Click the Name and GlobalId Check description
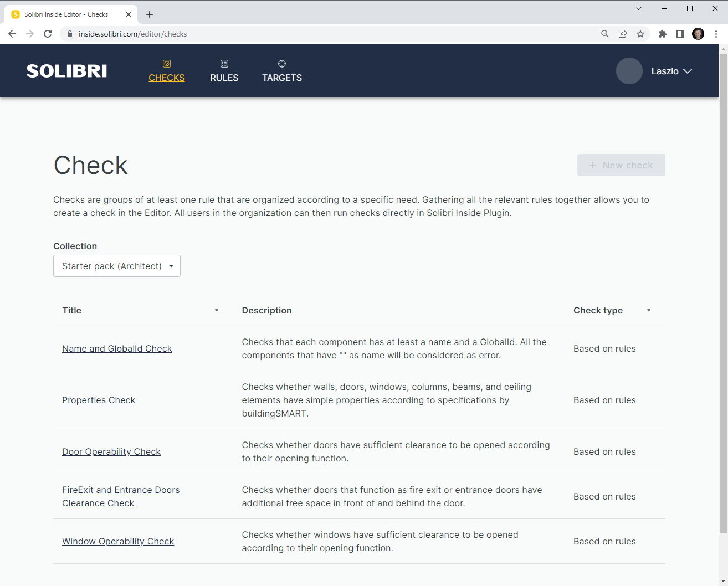 coord(394,348)
